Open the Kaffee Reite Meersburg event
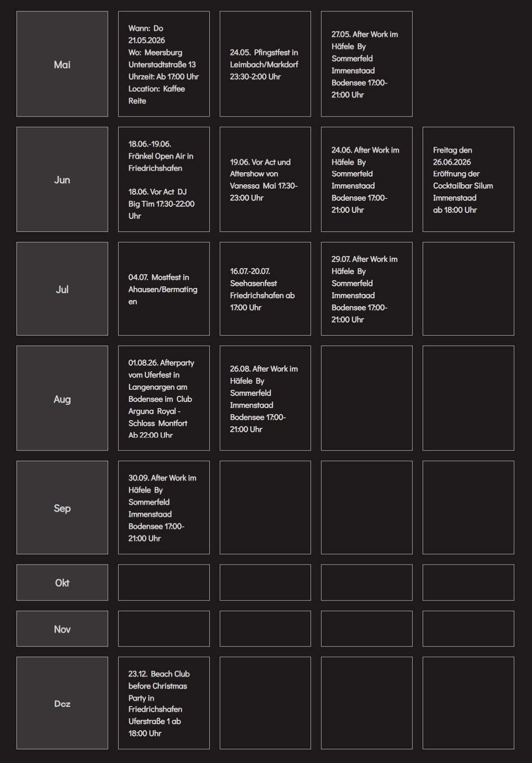The height and width of the screenshot is (763, 532). click(x=164, y=64)
